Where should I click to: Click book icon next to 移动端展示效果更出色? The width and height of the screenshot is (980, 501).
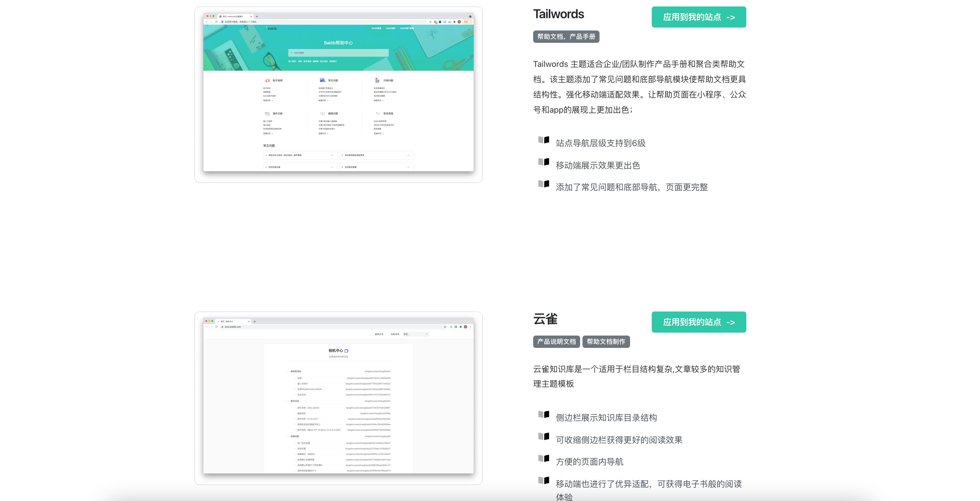click(x=543, y=162)
